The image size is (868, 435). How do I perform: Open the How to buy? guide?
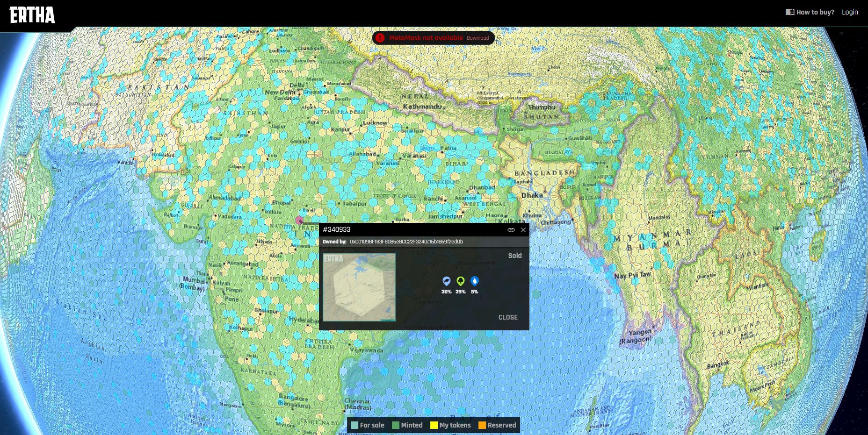815,12
